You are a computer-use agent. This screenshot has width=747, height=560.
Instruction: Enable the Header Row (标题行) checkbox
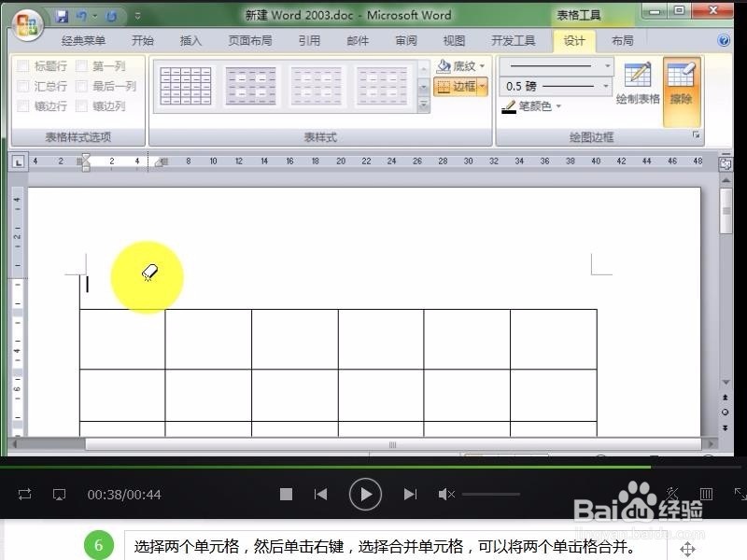tap(22, 65)
